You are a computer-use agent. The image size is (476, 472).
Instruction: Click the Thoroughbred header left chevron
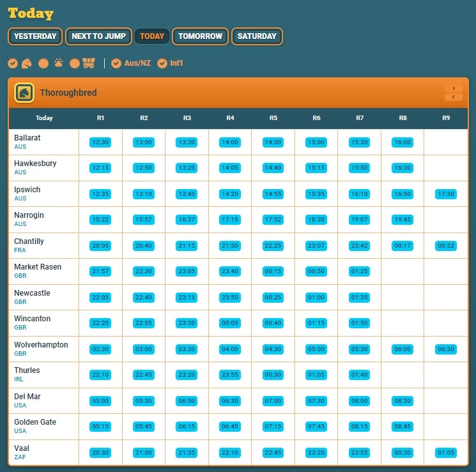454,97
